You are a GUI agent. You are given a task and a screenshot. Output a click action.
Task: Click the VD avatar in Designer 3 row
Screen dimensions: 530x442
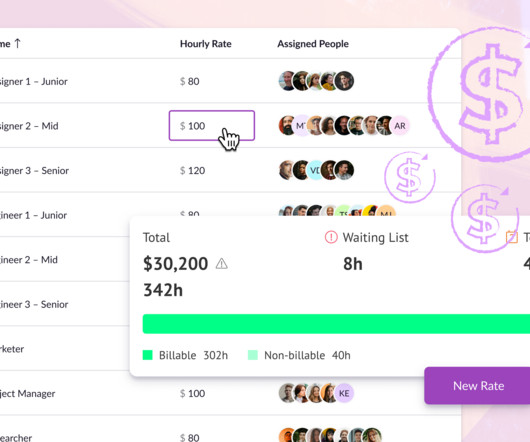pyautogui.click(x=315, y=170)
